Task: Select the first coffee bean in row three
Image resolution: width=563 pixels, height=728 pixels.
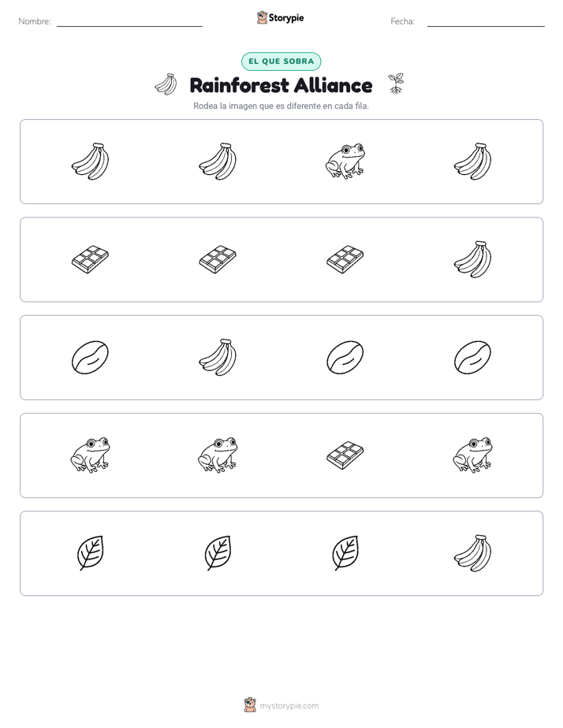Action: pos(90,357)
